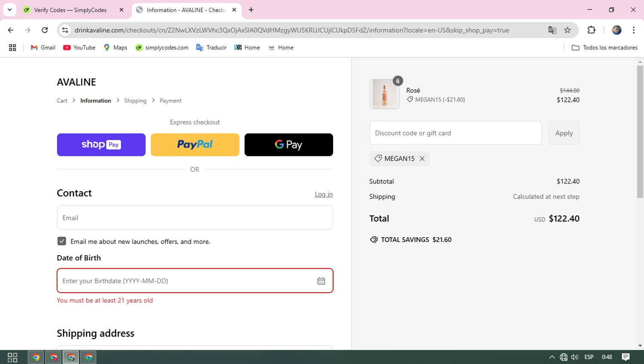
Task: Click translate page icon in address bar
Action: pos(552,30)
